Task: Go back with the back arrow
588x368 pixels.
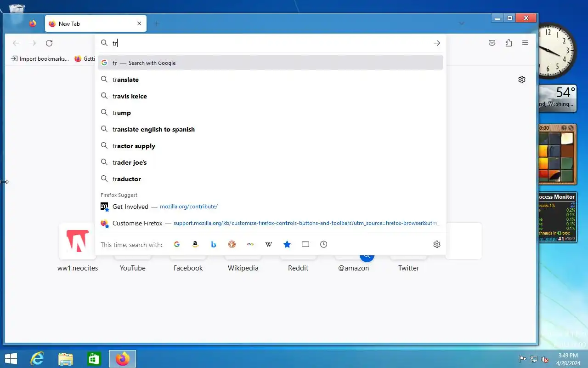Action: click(16, 43)
